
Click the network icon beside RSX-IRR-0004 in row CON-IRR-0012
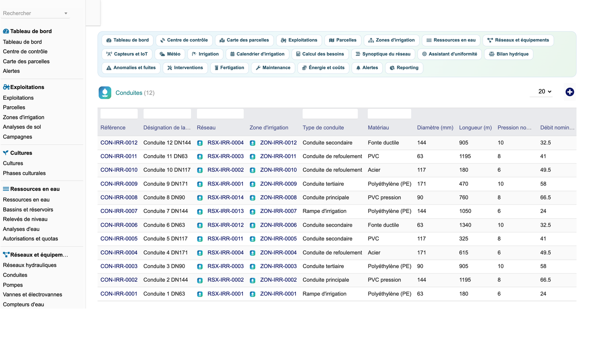(200, 143)
